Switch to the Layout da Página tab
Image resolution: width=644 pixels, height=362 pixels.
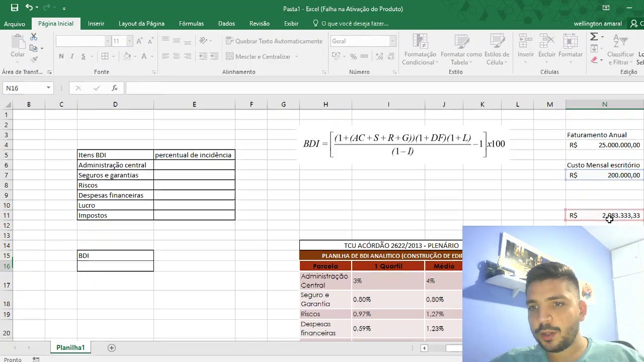141,24
